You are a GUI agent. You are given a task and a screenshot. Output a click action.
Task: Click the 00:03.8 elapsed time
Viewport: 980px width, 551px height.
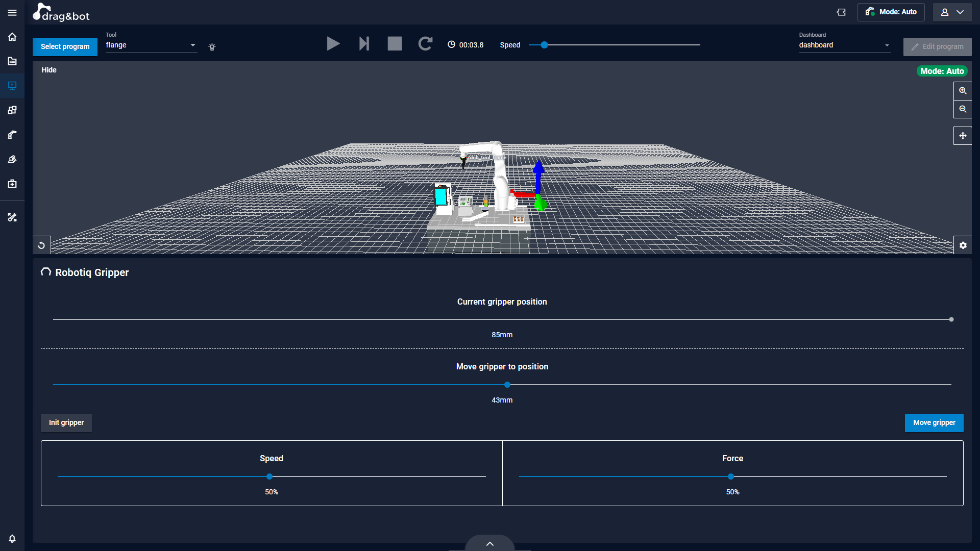click(x=471, y=45)
